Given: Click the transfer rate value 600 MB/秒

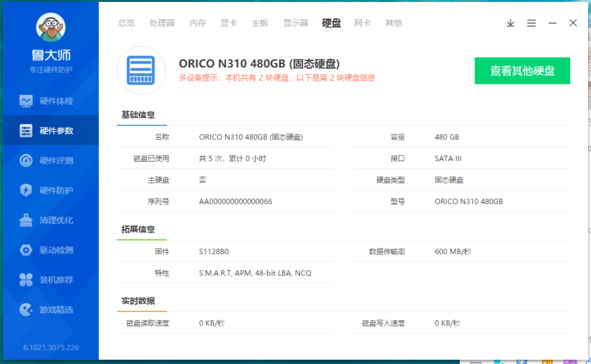Looking at the screenshot, I should [453, 251].
